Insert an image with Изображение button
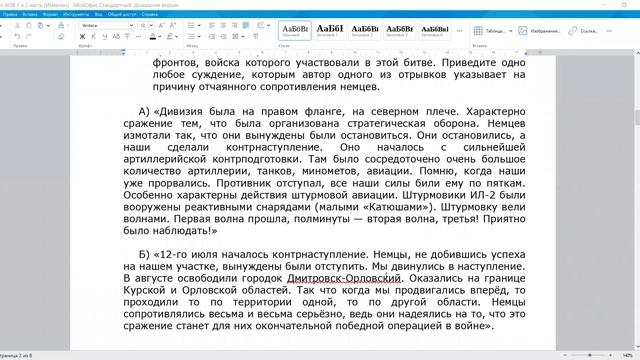640x360 pixels. click(x=539, y=31)
